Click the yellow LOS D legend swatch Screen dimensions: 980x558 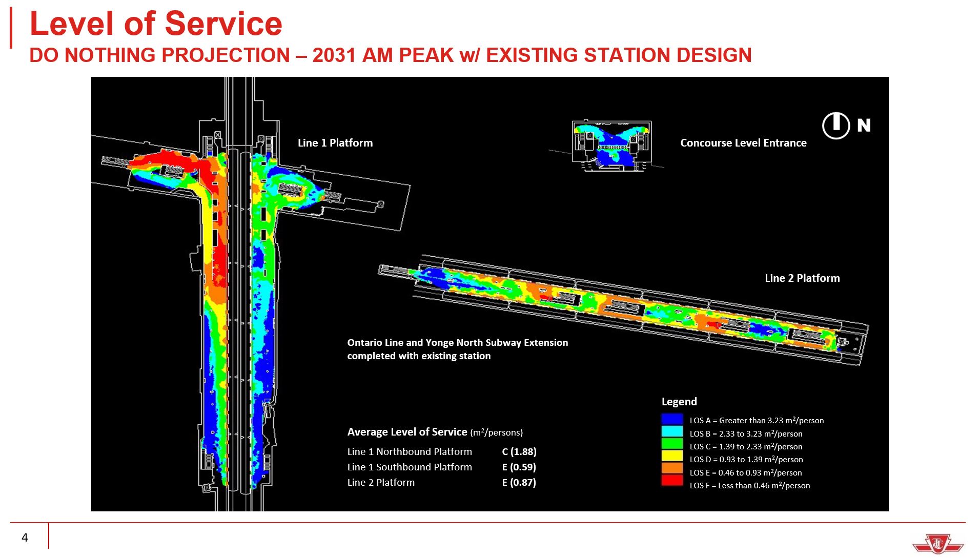click(672, 457)
